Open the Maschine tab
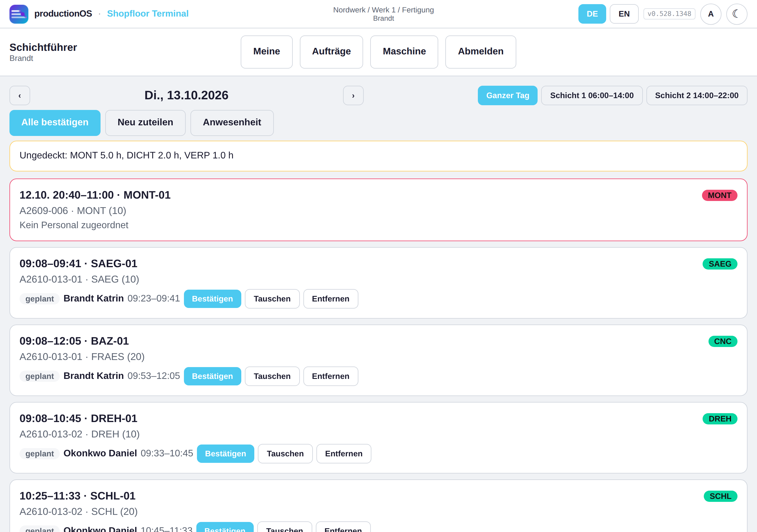The width and height of the screenshot is (757, 532). (404, 52)
